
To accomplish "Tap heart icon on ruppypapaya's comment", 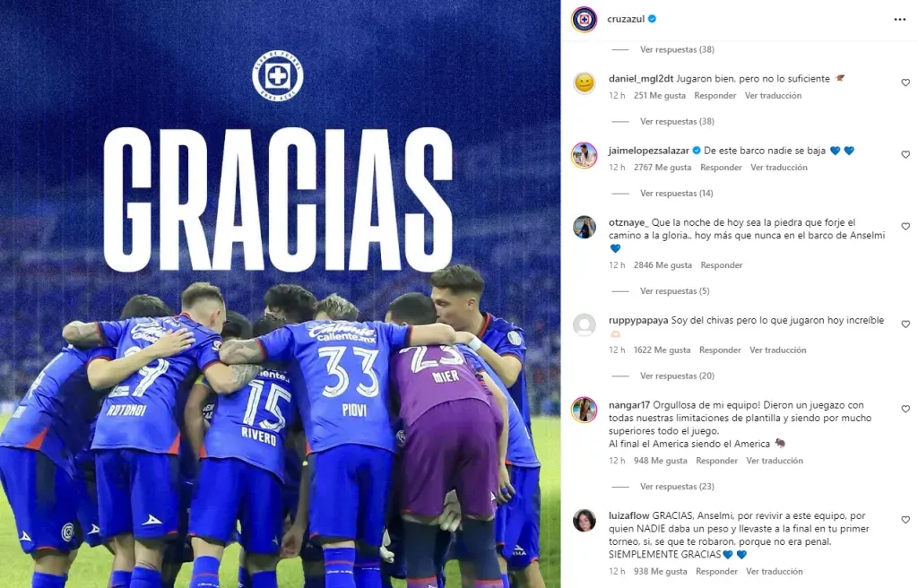I will tap(905, 324).
